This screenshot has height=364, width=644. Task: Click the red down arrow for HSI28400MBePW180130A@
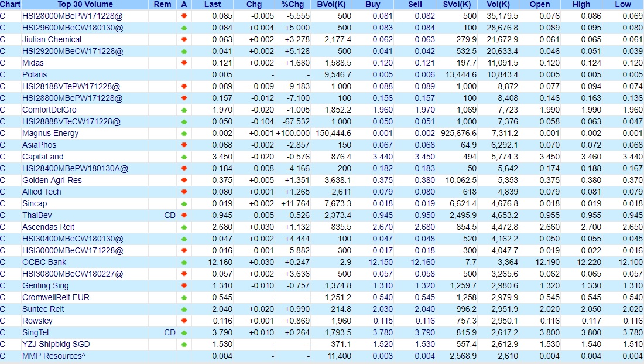click(x=184, y=168)
